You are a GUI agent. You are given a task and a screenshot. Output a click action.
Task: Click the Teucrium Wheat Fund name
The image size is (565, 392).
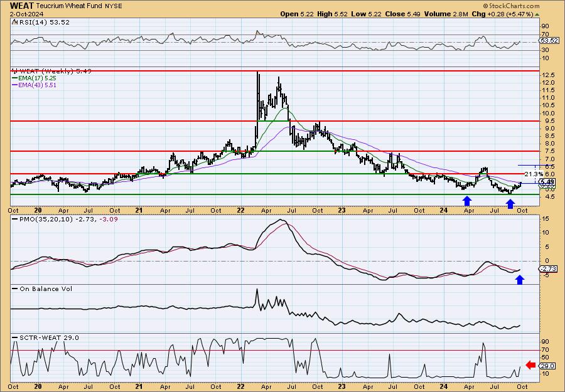pos(70,6)
